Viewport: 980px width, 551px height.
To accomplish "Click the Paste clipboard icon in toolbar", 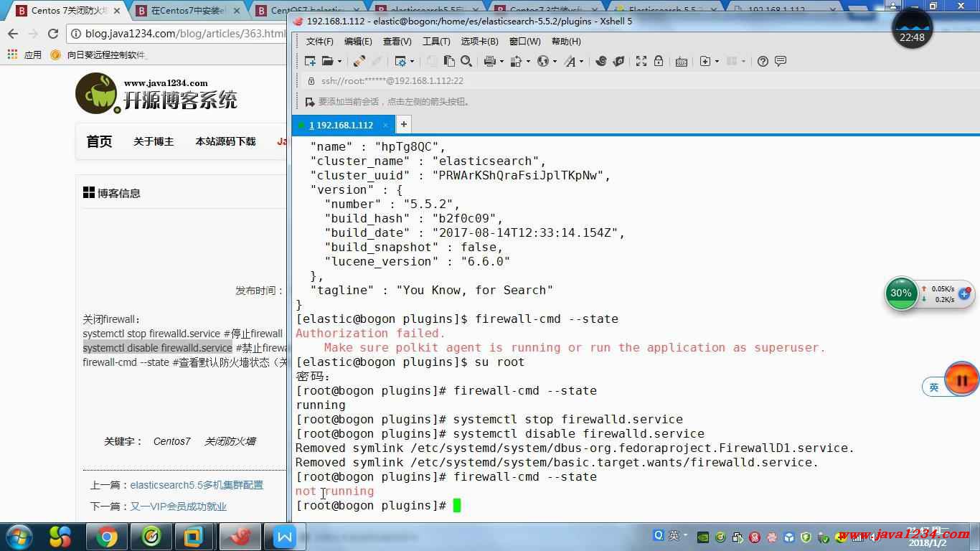I will point(449,61).
